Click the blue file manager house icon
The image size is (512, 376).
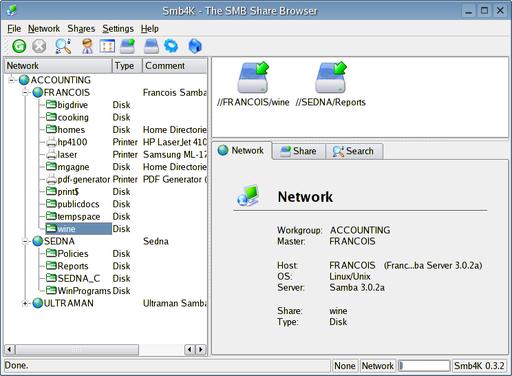[195, 46]
